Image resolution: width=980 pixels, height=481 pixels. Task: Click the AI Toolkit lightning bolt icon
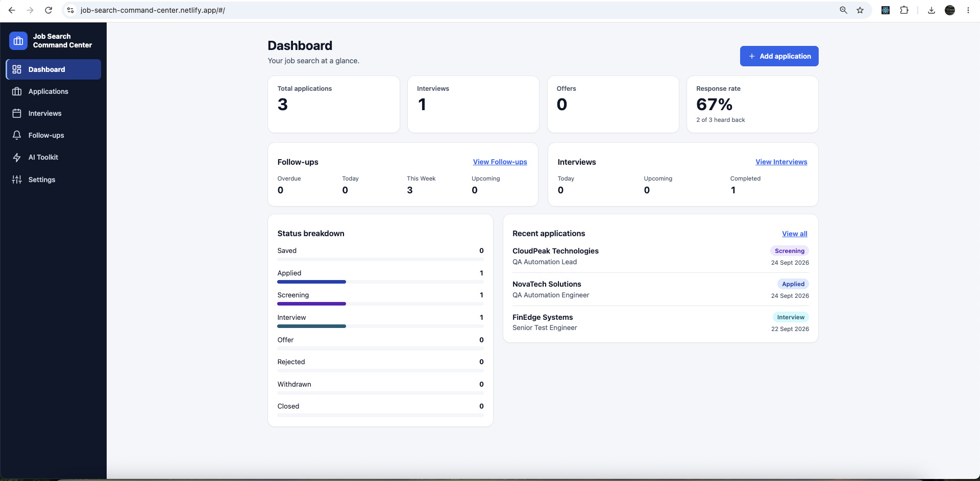17,157
